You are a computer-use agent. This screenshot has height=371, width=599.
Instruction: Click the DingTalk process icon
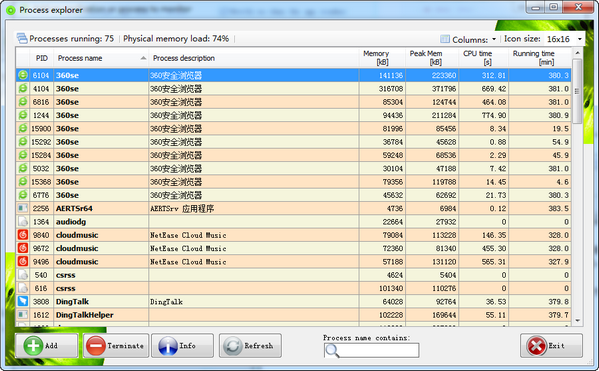23,301
